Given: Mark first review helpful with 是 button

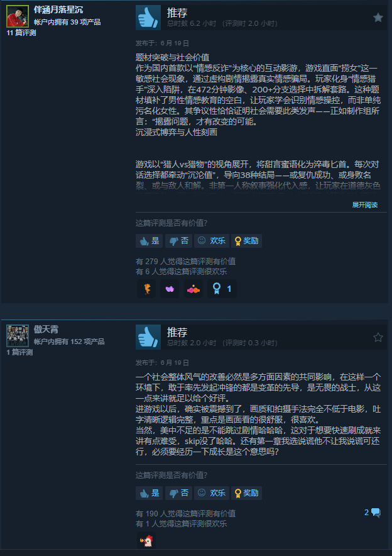Looking at the screenshot, I should pyautogui.click(x=149, y=241).
